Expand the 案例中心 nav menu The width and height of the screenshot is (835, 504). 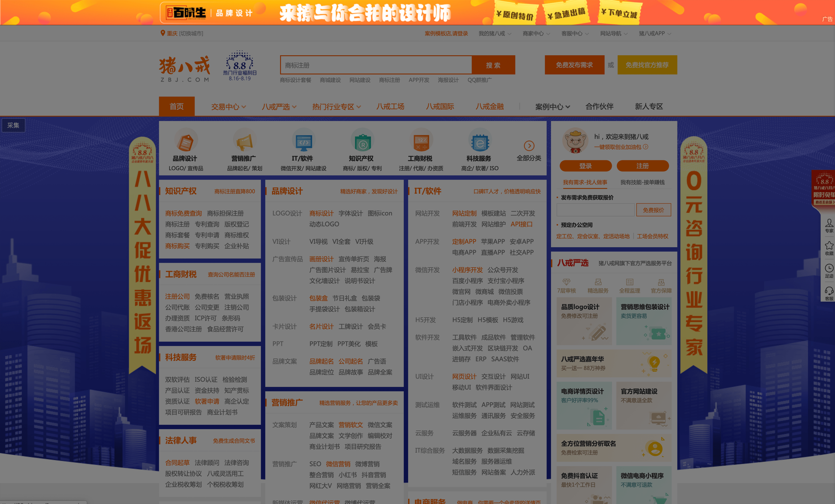pos(552,107)
